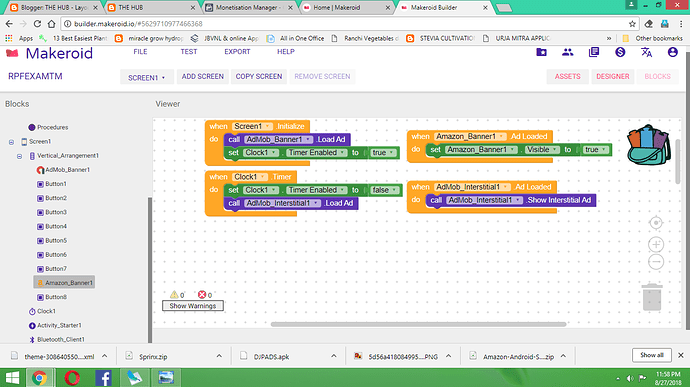Screen dimensions: 690x387
Task: Click the REMOVE SCREEN button
Action: pos(322,77)
